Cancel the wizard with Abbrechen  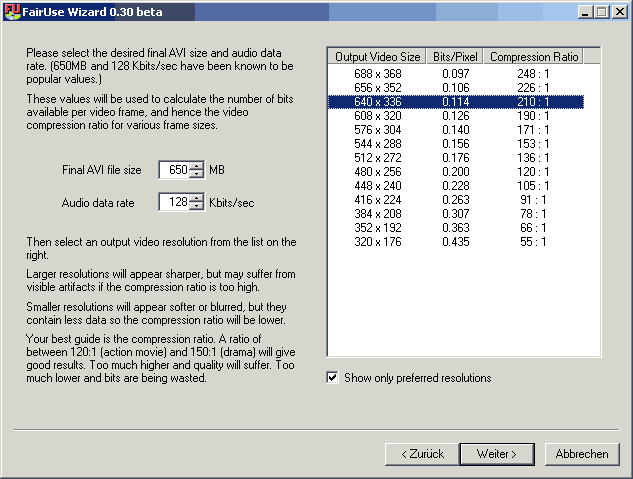(x=582, y=454)
